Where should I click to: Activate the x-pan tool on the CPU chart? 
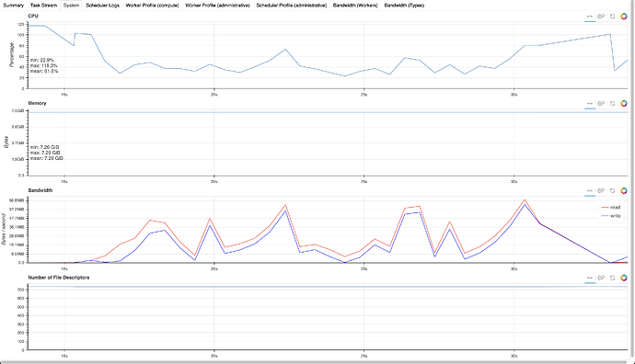point(590,17)
